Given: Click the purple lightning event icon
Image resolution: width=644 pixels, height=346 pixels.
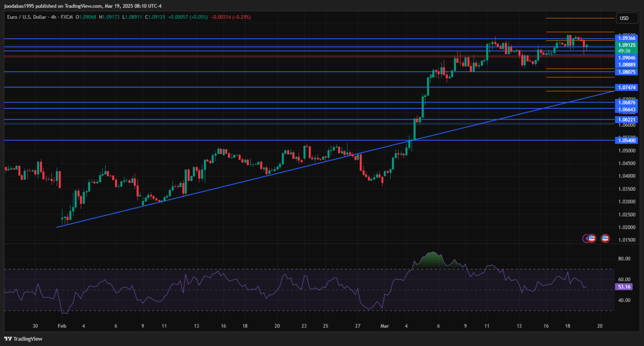Looking at the screenshot, I should (586, 238).
